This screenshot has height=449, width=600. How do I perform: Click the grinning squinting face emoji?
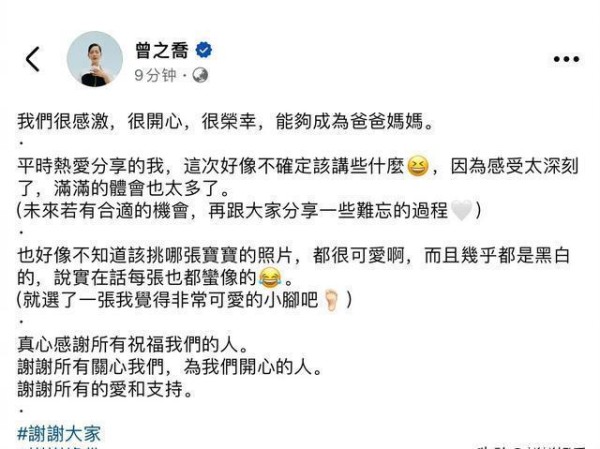click(417, 167)
